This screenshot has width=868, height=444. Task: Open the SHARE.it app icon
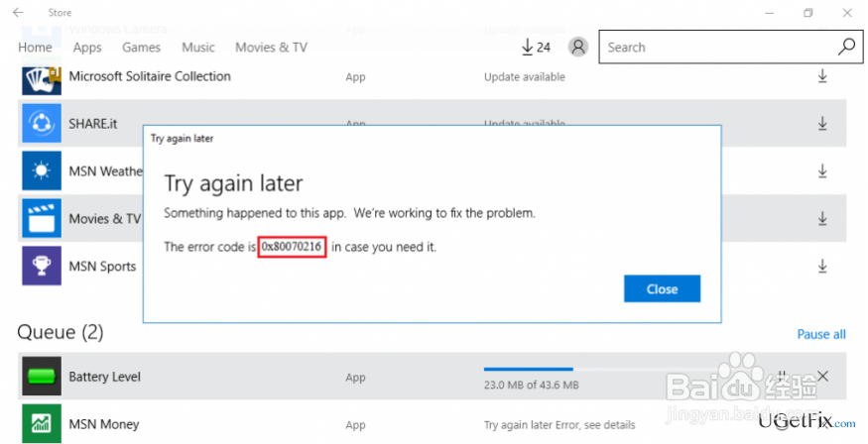click(42, 123)
